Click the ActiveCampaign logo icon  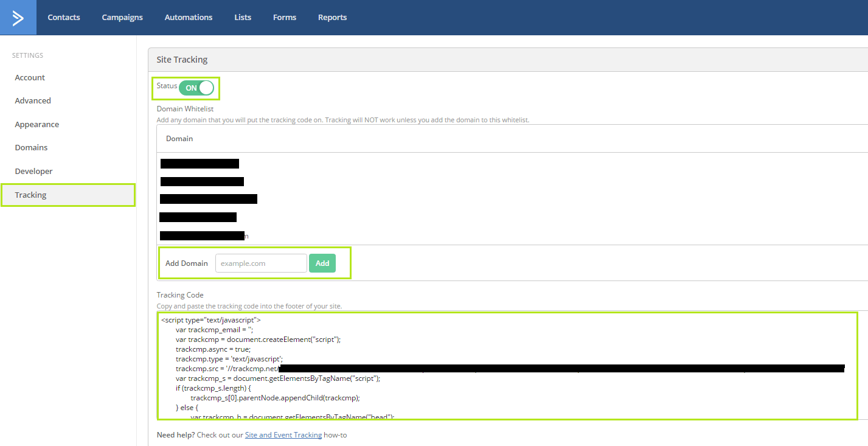[x=18, y=18]
